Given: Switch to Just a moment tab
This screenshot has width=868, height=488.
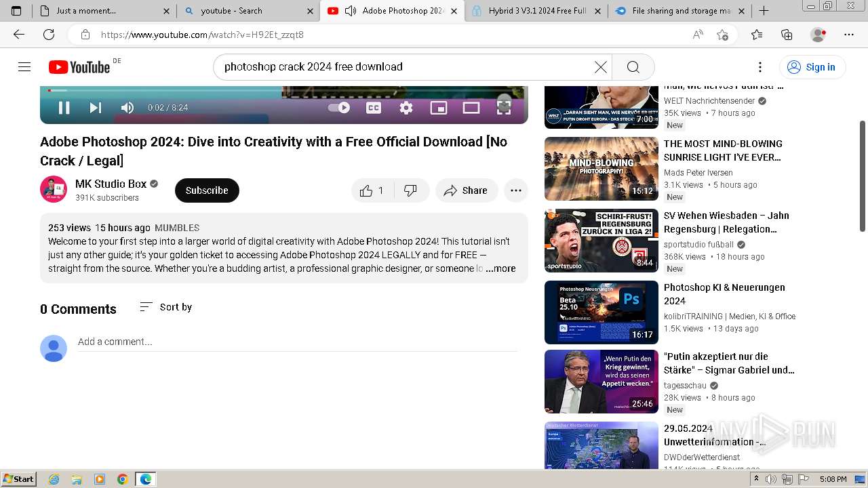Looking at the screenshot, I should point(105,11).
